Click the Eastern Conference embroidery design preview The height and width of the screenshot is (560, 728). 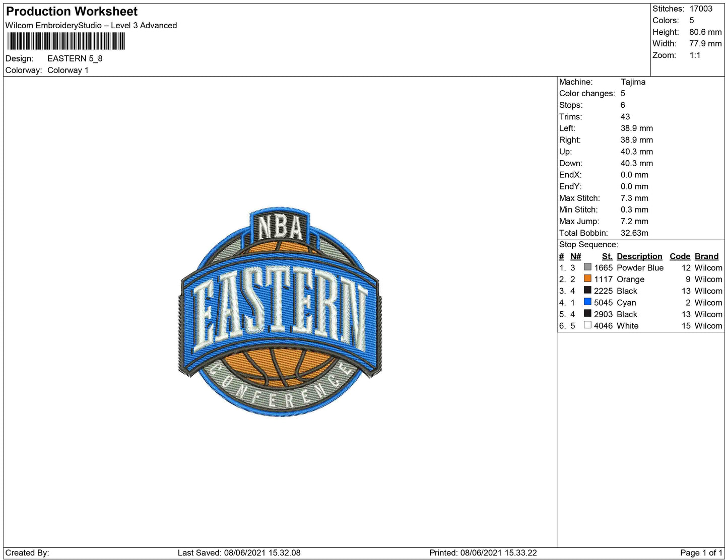point(280,311)
